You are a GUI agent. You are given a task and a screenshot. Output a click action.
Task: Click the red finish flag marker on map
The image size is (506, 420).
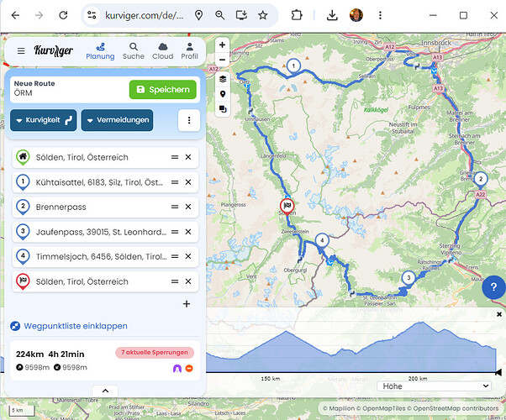[x=287, y=207]
